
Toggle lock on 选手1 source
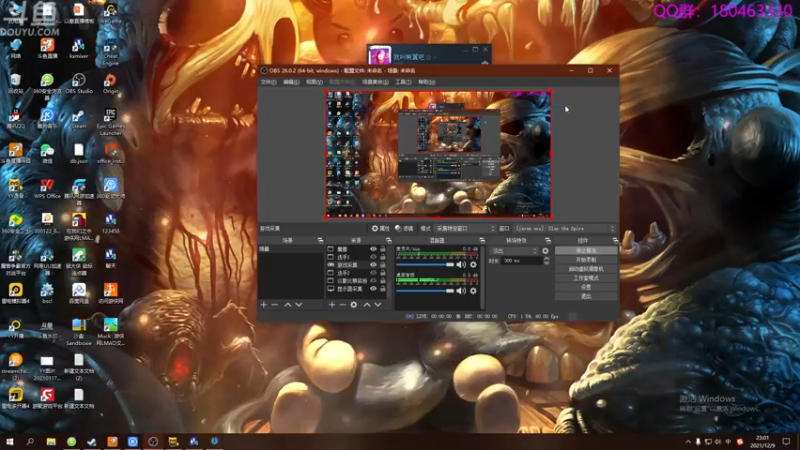coord(383,257)
